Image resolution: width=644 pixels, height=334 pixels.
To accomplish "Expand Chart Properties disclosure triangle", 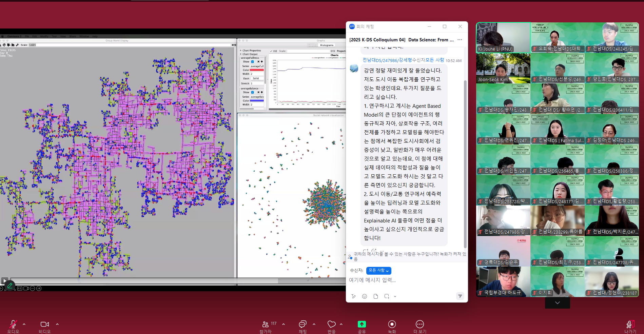I will [x=241, y=51].
